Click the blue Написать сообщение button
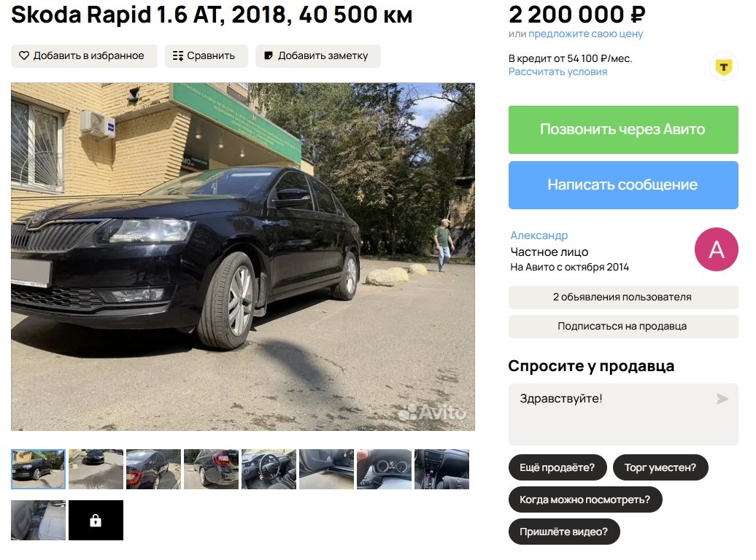 coord(623,185)
